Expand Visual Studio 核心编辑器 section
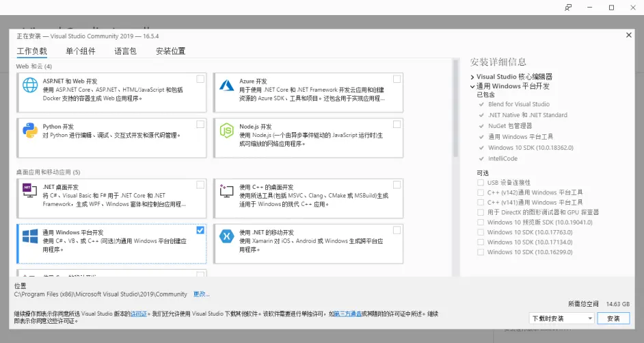This screenshot has width=644, height=343. [x=472, y=77]
